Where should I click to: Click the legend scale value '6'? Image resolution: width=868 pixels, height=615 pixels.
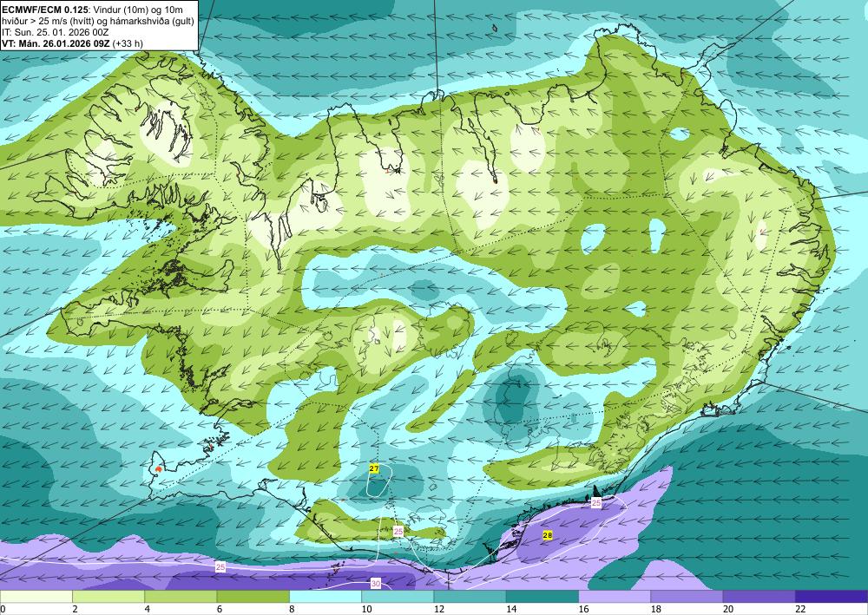coord(220,609)
